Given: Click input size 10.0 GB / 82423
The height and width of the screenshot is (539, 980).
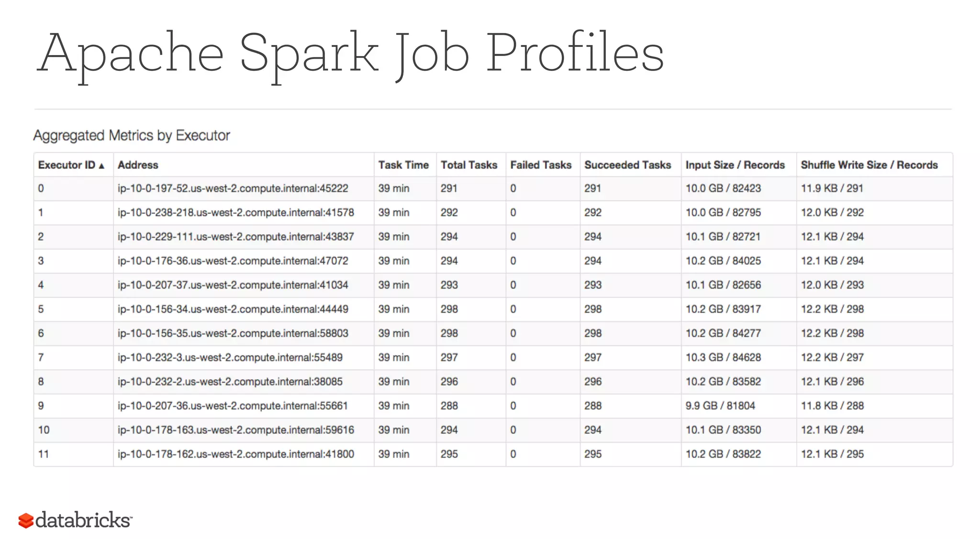Looking at the screenshot, I should (723, 189).
